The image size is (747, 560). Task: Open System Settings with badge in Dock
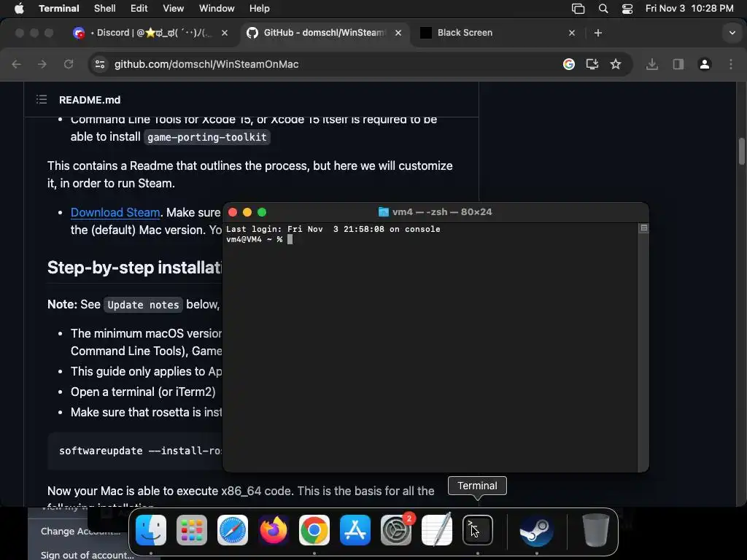pos(396,530)
